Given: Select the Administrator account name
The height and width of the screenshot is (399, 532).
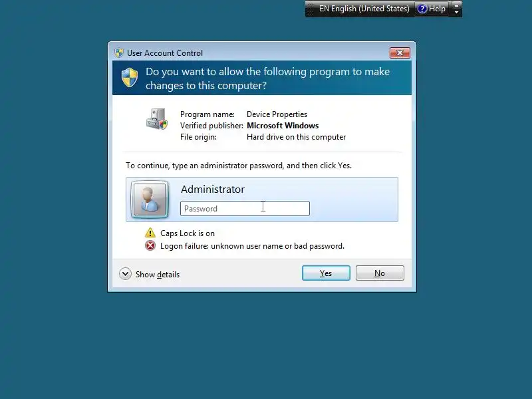Looking at the screenshot, I should click(x=213, y=190).
